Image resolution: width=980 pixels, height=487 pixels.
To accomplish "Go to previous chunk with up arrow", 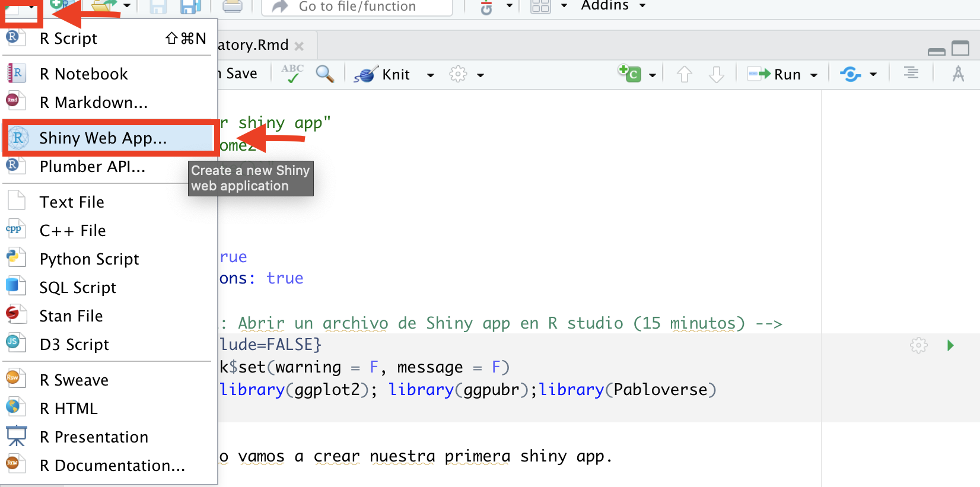I will [685, 74].
